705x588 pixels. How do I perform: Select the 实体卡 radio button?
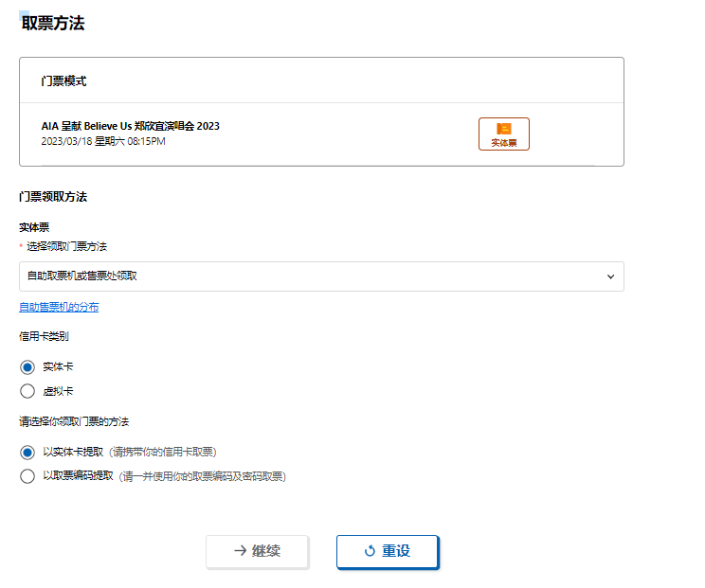[x=27, y=367]
